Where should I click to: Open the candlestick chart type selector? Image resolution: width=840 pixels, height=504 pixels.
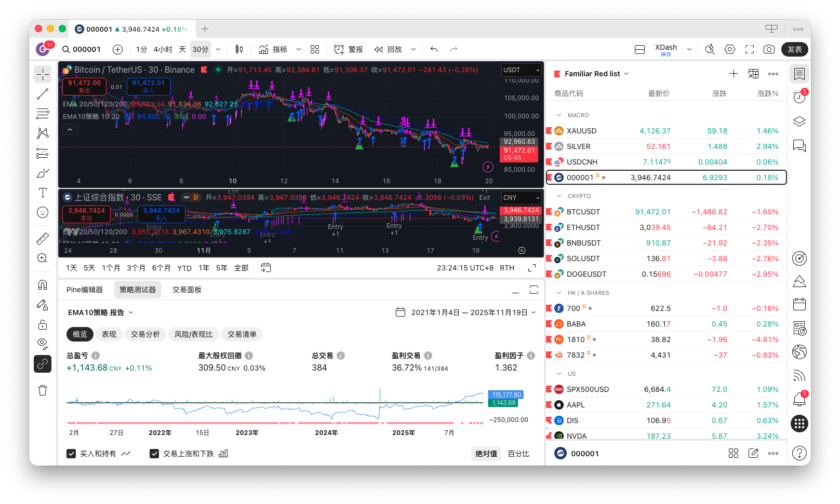(x=239, y=49)
